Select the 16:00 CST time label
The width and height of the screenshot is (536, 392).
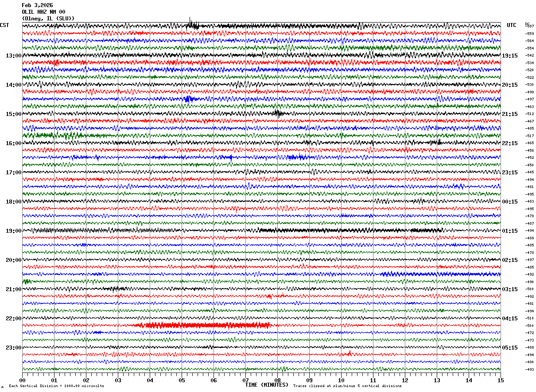click(13, 143)
